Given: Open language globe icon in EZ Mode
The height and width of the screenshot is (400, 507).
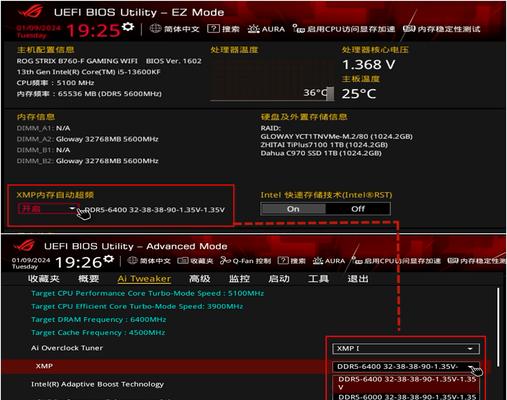Looking at the screenshot, I should [155, 29].
